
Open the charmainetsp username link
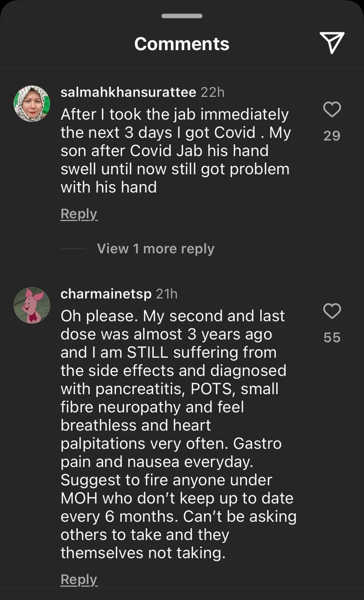coord(106,294)
